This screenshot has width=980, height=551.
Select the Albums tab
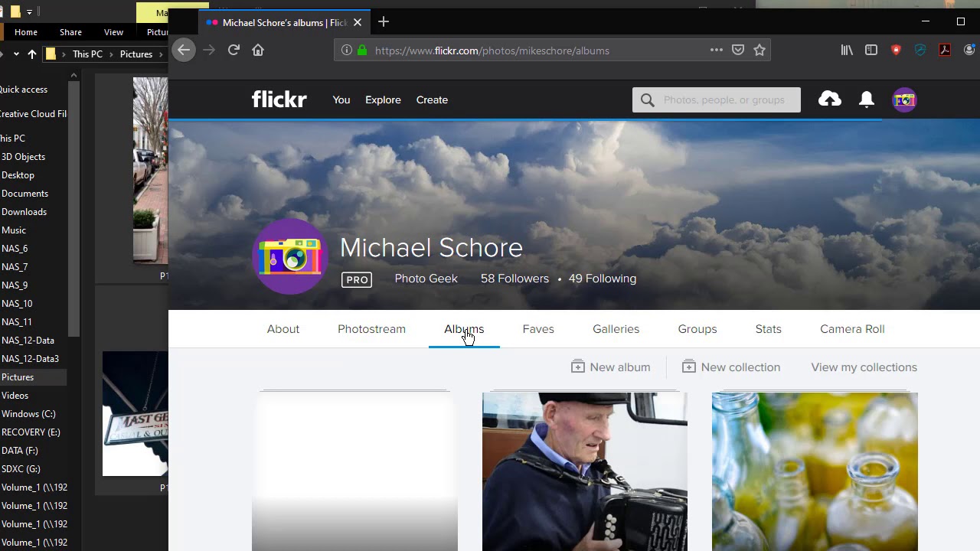tap(464, 329)
